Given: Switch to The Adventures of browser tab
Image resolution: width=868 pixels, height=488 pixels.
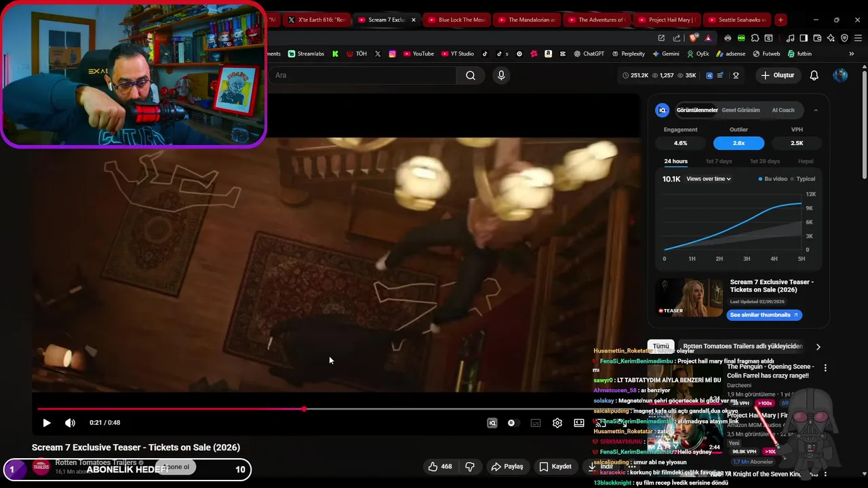Looking at the screenshot, I should point(596,20).
